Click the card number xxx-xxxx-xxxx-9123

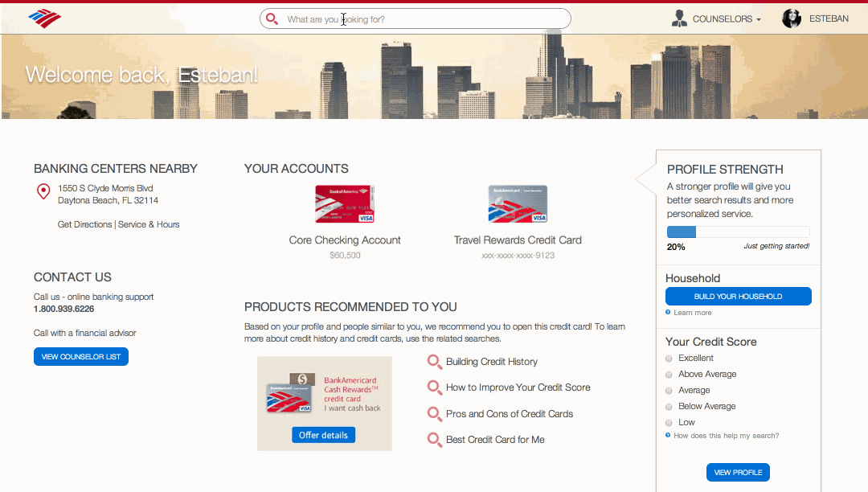tap(518, 255)
